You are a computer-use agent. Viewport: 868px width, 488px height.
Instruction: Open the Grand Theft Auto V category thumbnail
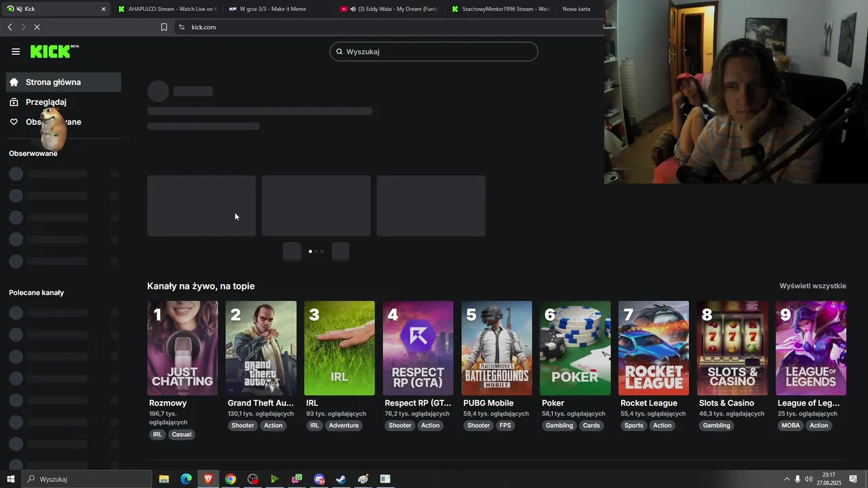tap(261, 348)
